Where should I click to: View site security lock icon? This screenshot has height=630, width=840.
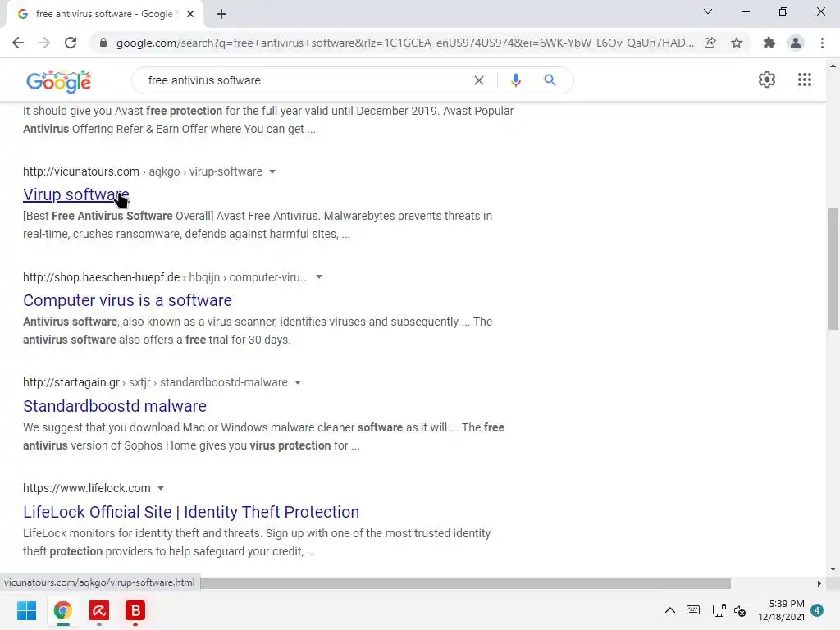[x=103, y=43]
